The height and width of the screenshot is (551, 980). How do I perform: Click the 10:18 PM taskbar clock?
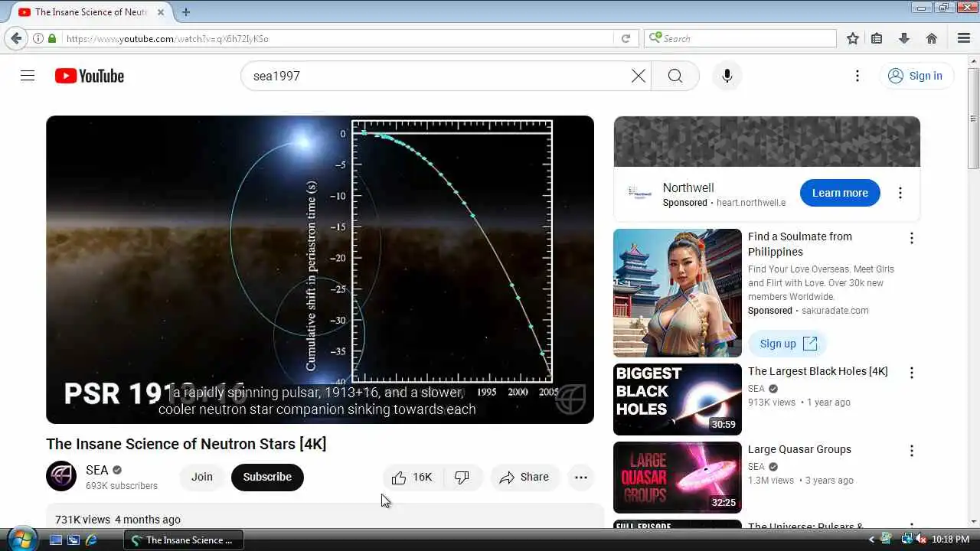(951, 540)
